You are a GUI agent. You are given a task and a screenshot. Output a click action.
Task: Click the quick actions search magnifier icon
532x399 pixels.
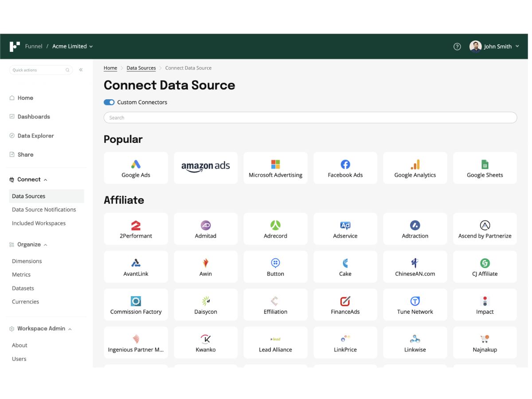(x=67, y=70)
